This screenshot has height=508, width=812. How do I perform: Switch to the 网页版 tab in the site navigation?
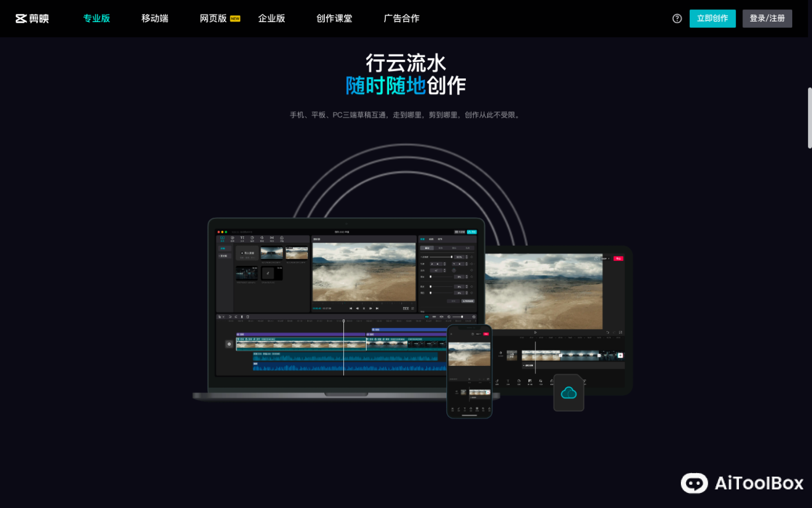(212, 18)
